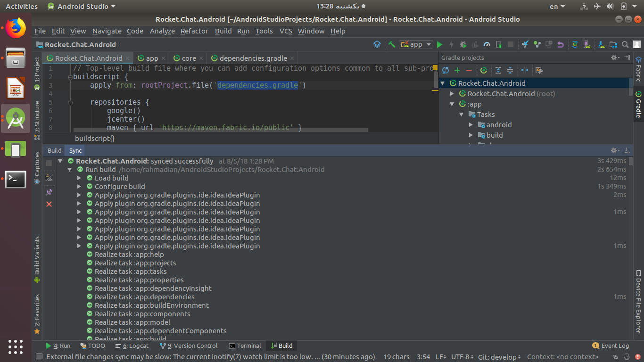Click Git: develop branch widget
The height and width of the screenshot is (362, 644).
tap(499, 357)
